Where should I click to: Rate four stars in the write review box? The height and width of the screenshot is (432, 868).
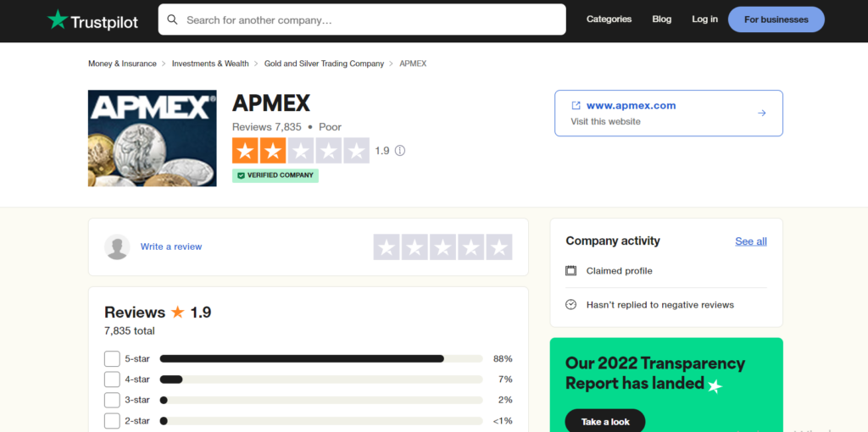tap(471, 246)
